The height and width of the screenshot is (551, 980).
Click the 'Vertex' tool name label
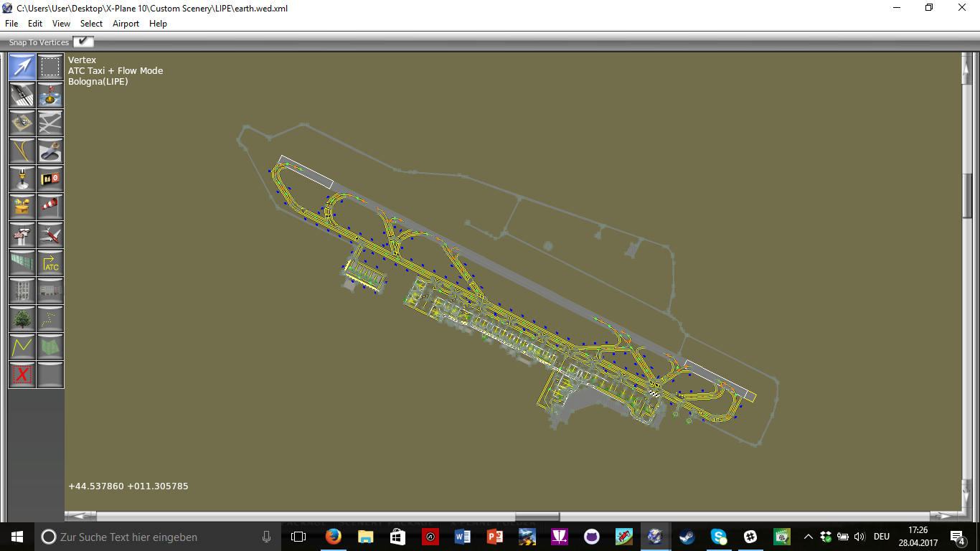pyautogui.click(x=82, y=60)
